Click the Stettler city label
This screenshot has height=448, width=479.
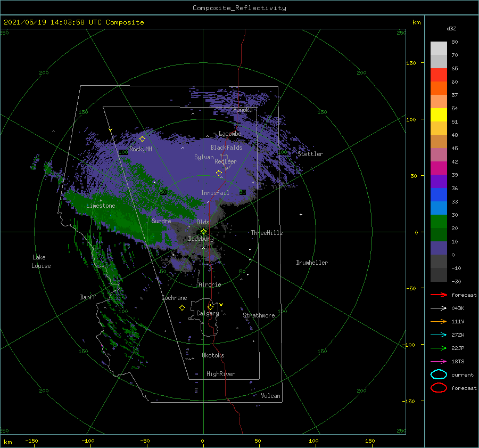pos(310,154)
